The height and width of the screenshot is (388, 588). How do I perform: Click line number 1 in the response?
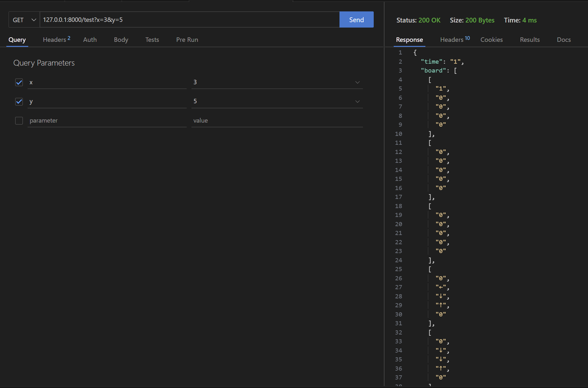point(400,53)
